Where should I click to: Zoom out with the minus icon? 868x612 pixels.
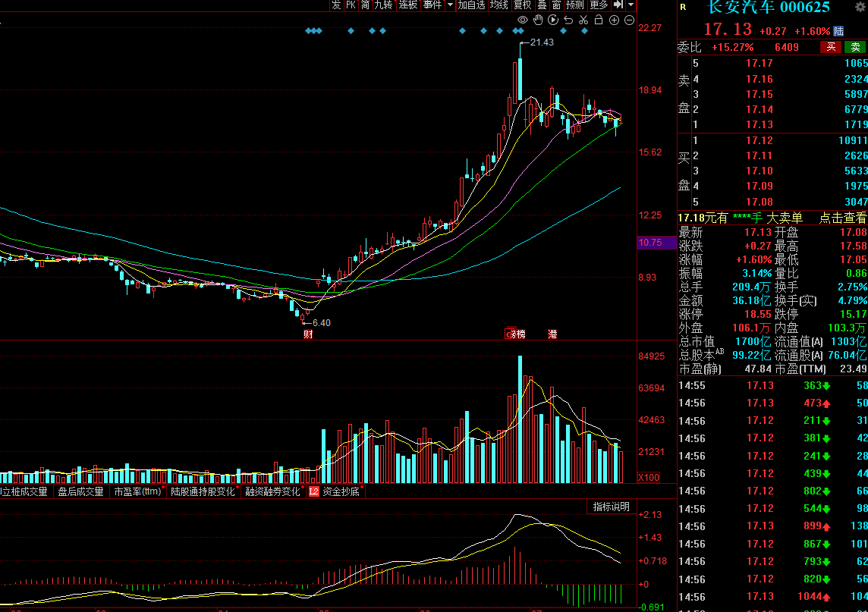coord(629,20)
